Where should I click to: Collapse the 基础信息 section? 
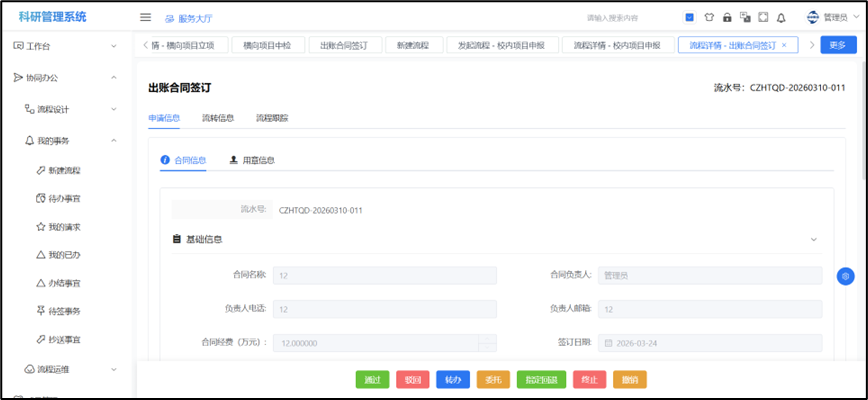813,240
